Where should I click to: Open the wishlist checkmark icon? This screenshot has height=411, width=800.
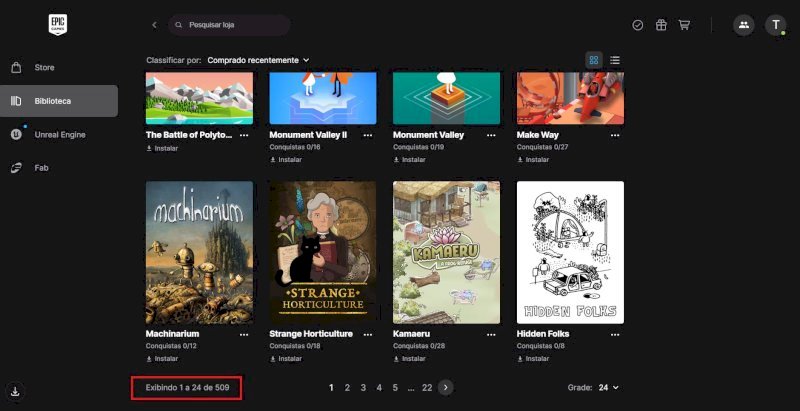pos(637,25)
